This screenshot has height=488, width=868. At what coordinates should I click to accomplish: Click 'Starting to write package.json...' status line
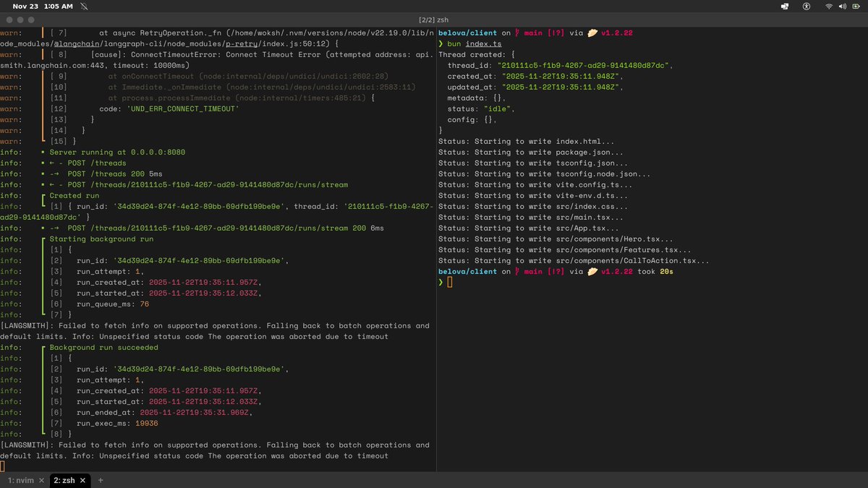(530, 153)
